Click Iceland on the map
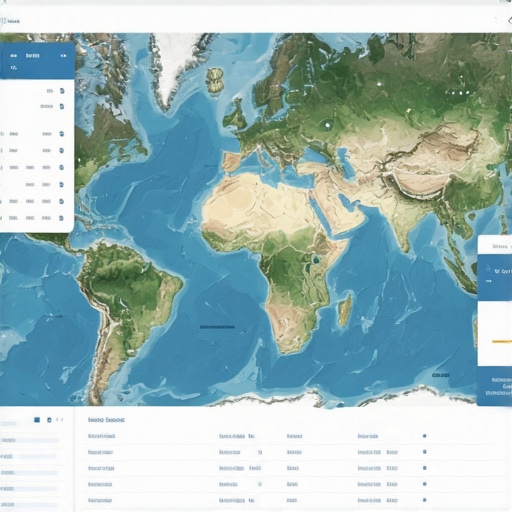 click(215, 80)
